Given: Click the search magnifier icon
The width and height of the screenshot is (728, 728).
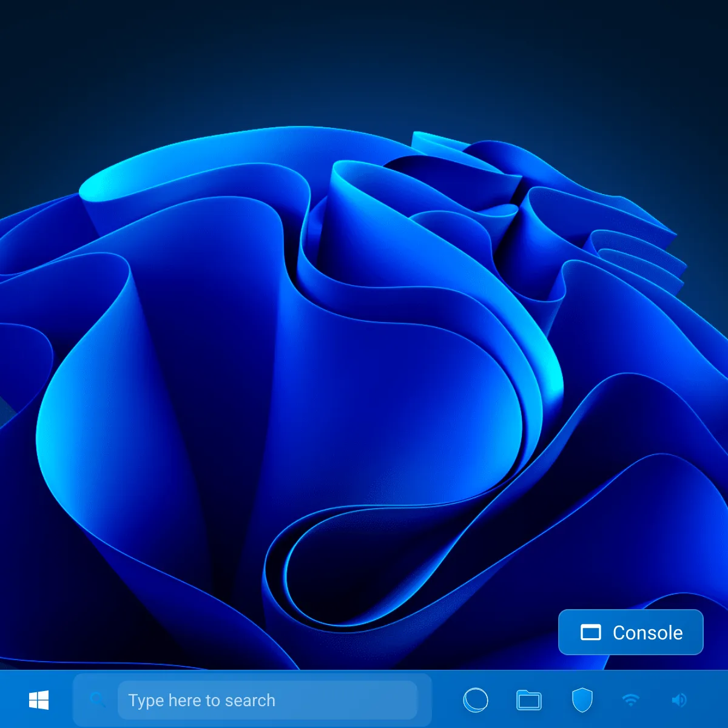Looking at the screenshot, I should tap(97, 700).
